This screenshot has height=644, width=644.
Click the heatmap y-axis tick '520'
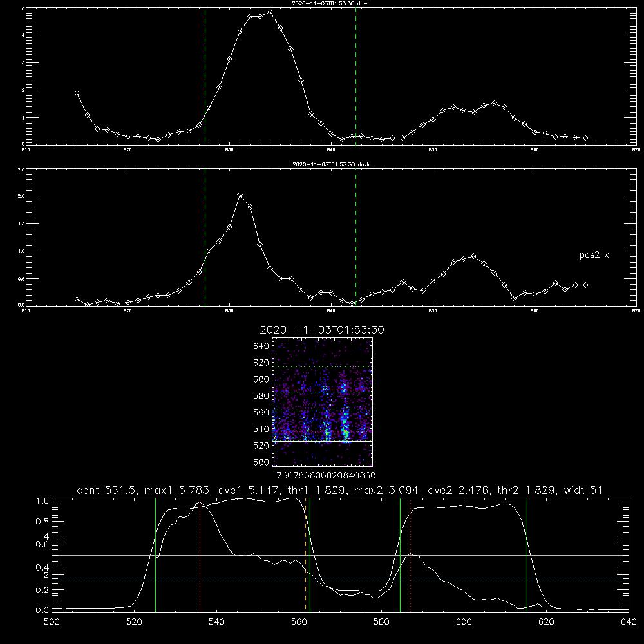tap(261, 446)
